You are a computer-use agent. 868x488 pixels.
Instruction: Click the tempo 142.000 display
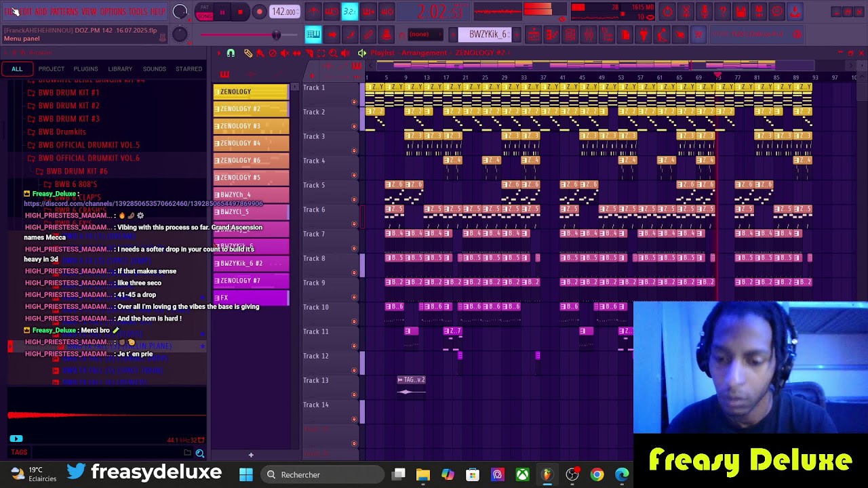[284, 12]
